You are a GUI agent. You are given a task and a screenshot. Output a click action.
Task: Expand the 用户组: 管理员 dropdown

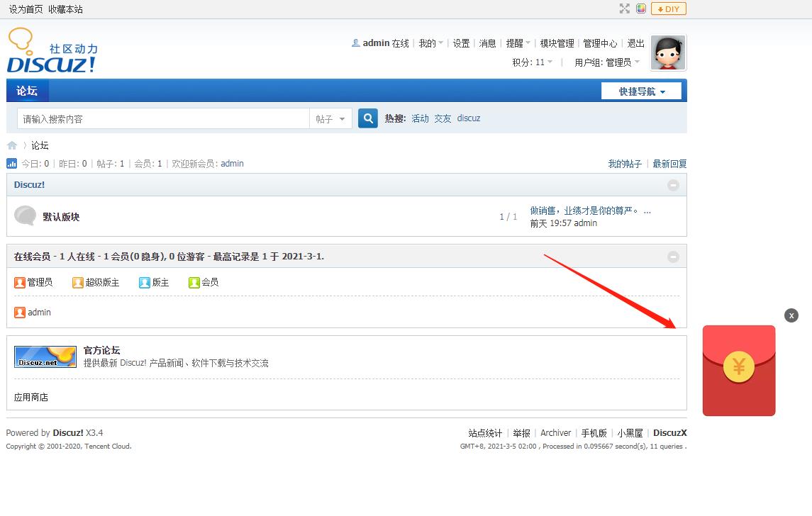pos(608,62)
